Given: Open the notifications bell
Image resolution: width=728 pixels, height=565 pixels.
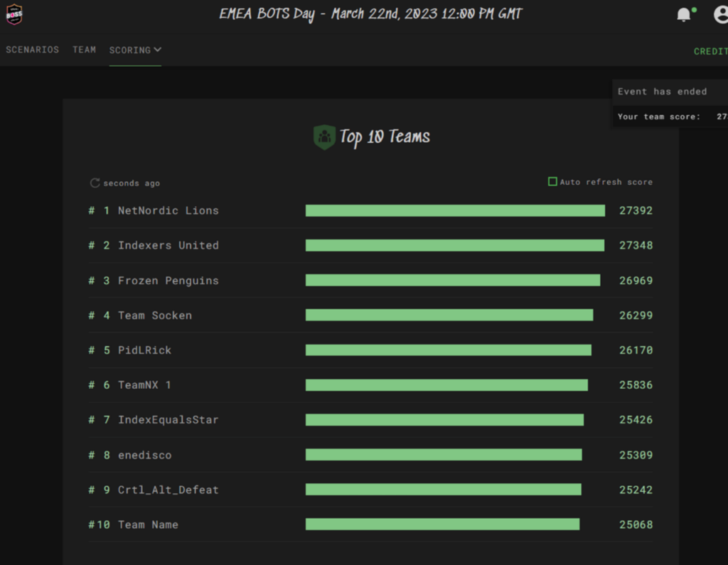Looking at the screenshot, I should [x=684, y=15].
